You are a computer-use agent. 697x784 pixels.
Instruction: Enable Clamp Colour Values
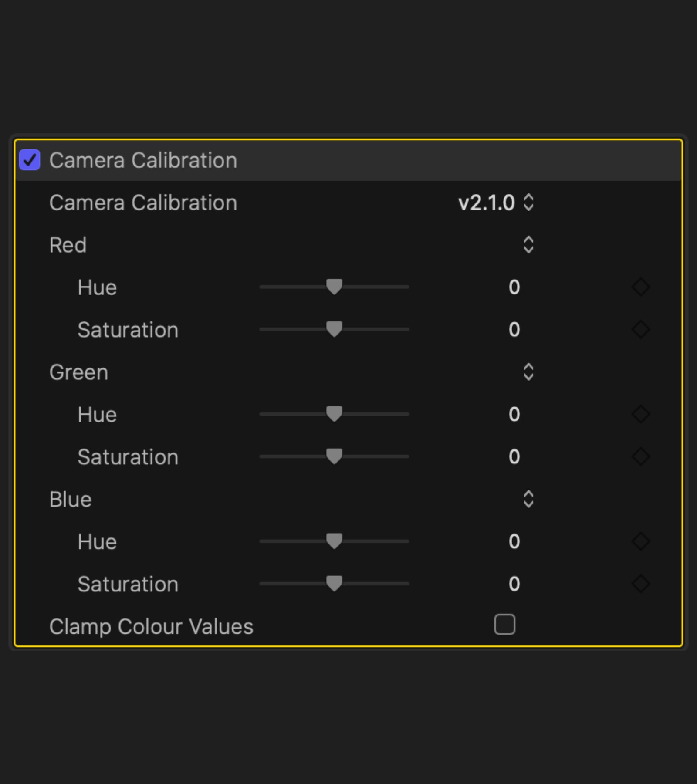pos(505,625)
